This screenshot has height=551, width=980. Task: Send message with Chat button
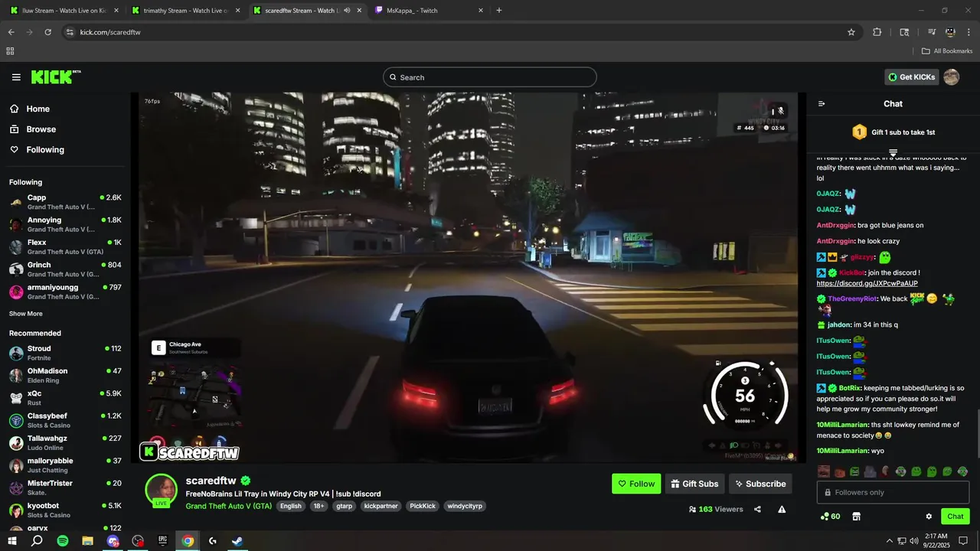[x=955, y=517]
